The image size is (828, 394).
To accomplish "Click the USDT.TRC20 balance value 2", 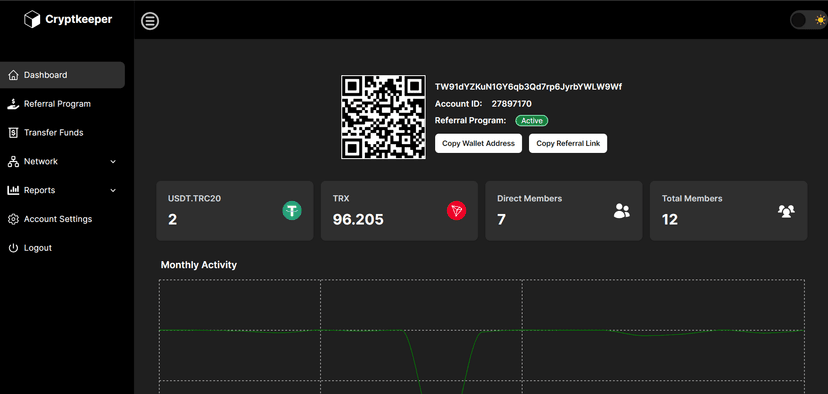I will (173, 220).
